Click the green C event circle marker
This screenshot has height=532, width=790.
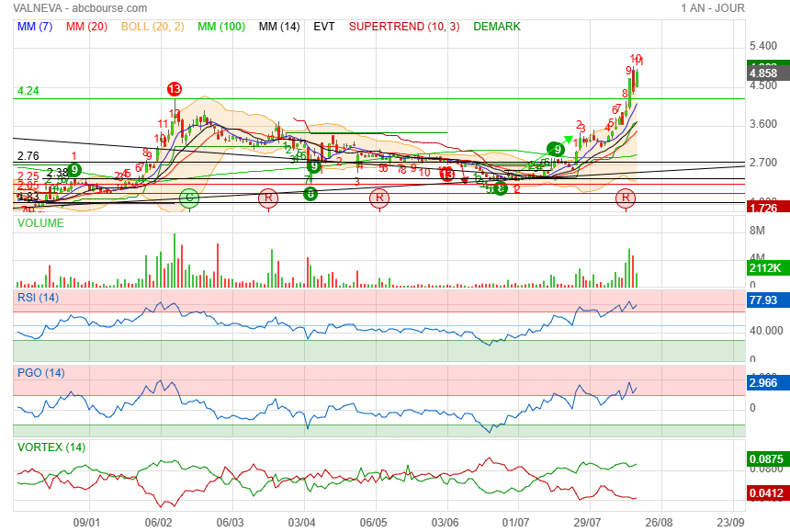tap(189, 198)
